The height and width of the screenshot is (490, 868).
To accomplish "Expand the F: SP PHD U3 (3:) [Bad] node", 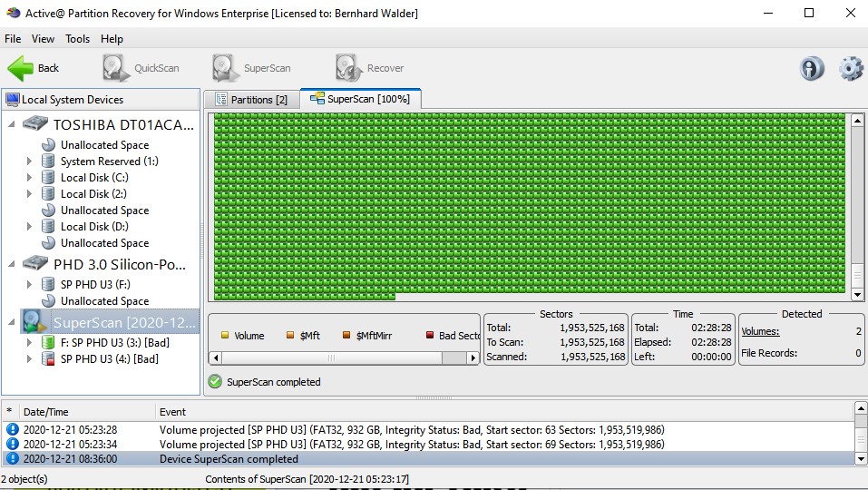I will tap(29, 343).
